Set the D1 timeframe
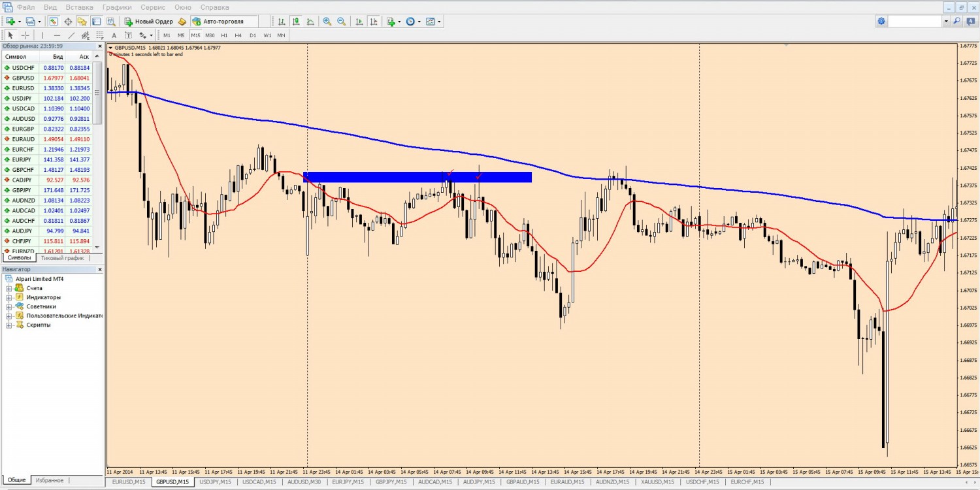Image resolution: width=980 pixels, height=490 pixels. click(252, 35)
